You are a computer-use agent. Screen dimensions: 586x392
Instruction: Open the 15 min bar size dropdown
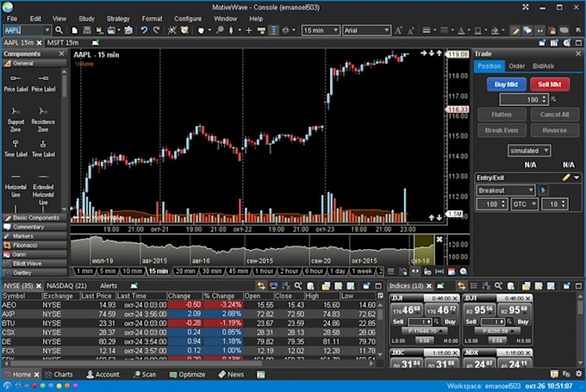point(335,30)
